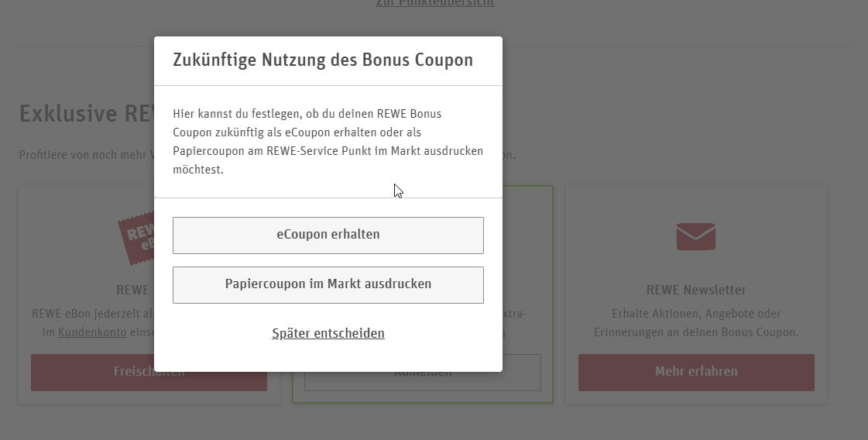Click the Mehr erfahren newsletter button
The image size is (868, 440).
tap(696, 373)
